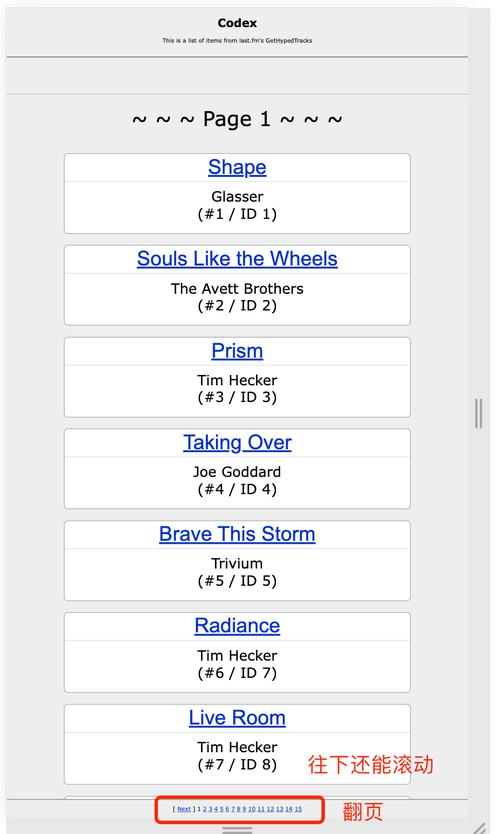Open the Souls Like the Wheels link
The image size is (500, 834).
(x=237, y=259)
